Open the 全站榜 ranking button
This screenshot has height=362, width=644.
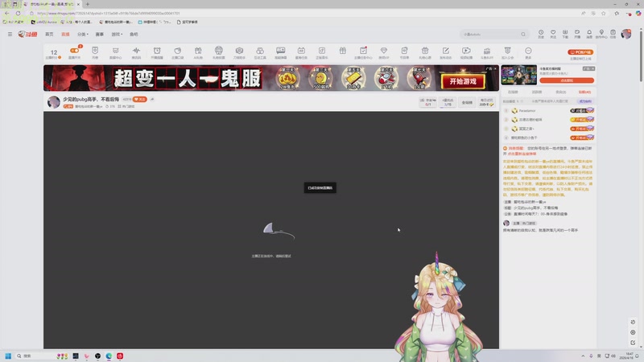point(467,103)
